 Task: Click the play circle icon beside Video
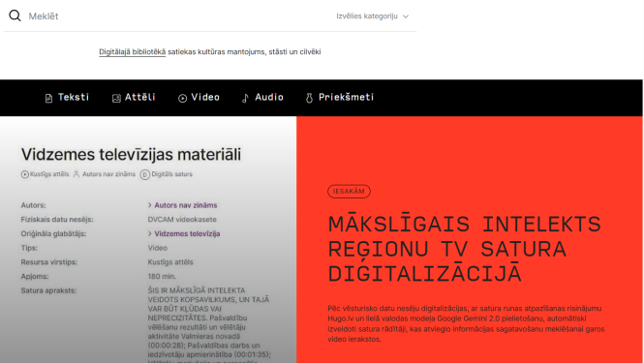point(182,98)
